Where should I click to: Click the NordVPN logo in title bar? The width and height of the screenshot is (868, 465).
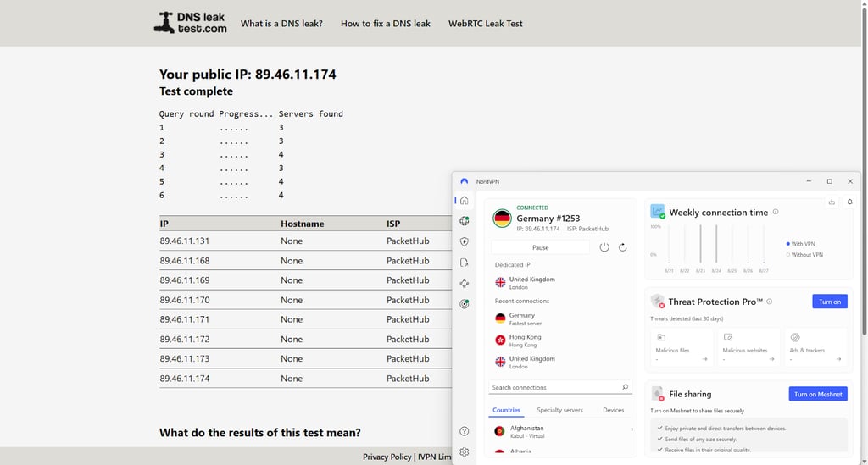[464, 181]
